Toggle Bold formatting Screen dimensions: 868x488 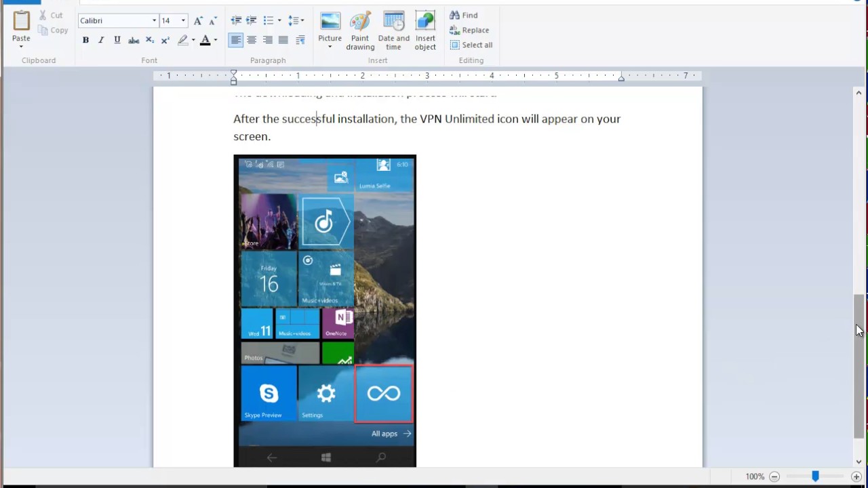[85, 40]
